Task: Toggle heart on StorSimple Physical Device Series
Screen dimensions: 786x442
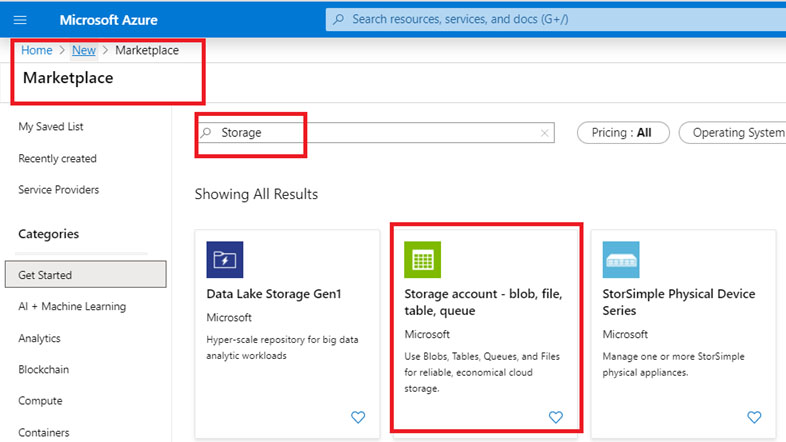Action: [754, 417]
